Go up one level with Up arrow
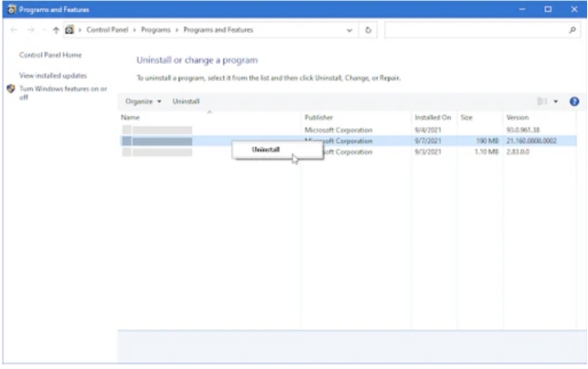This screenshot has width=588, height=369. (56, 30)
